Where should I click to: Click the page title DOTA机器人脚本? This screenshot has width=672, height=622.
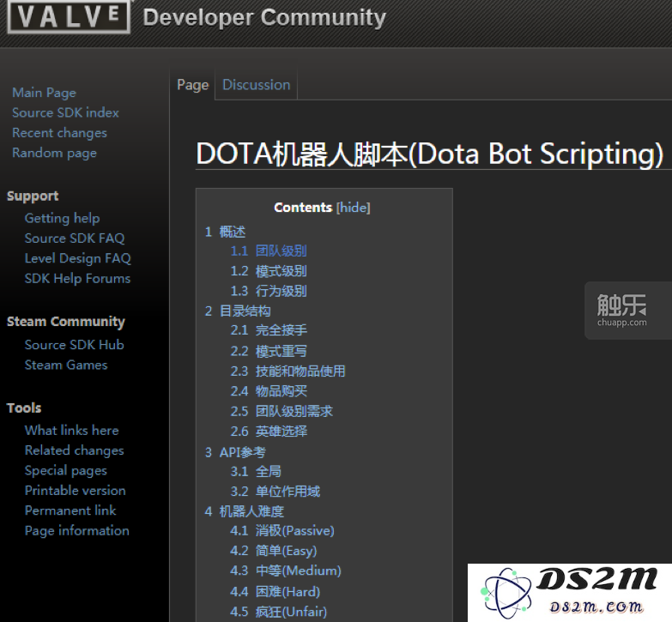tap(429, 154)
